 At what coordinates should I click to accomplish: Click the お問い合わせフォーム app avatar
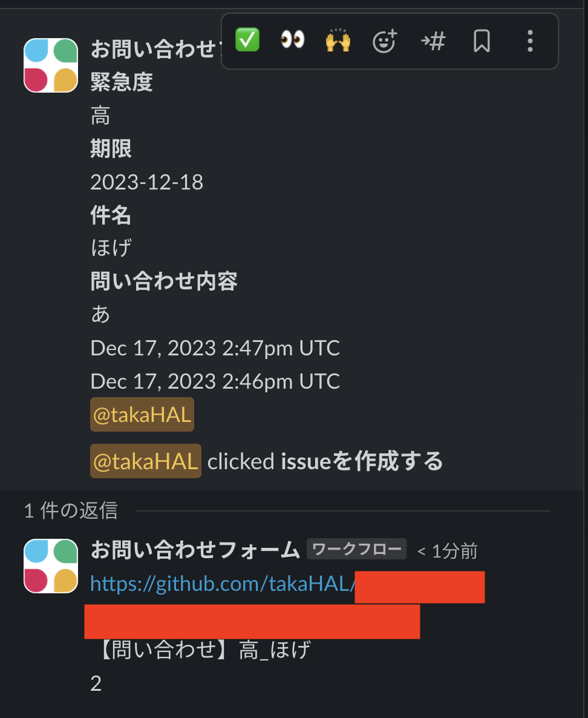(x=50, y=65)
